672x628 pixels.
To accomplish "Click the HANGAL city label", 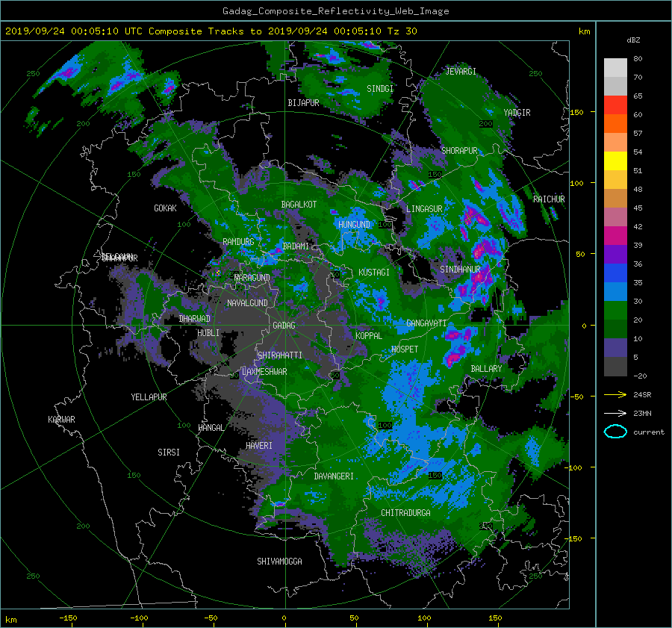I will tap(211, 428).
